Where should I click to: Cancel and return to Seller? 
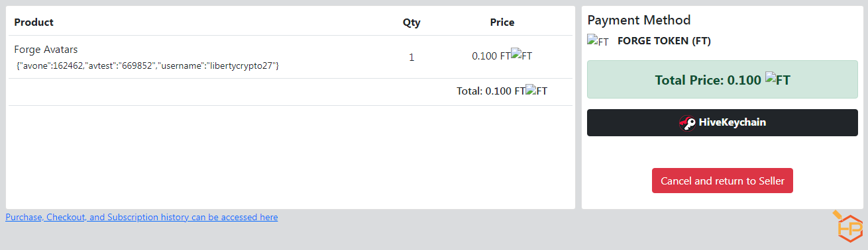pos(722,181)
